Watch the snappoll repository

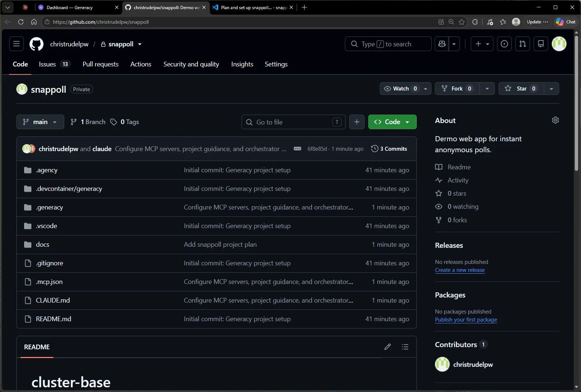pos(400,88)
